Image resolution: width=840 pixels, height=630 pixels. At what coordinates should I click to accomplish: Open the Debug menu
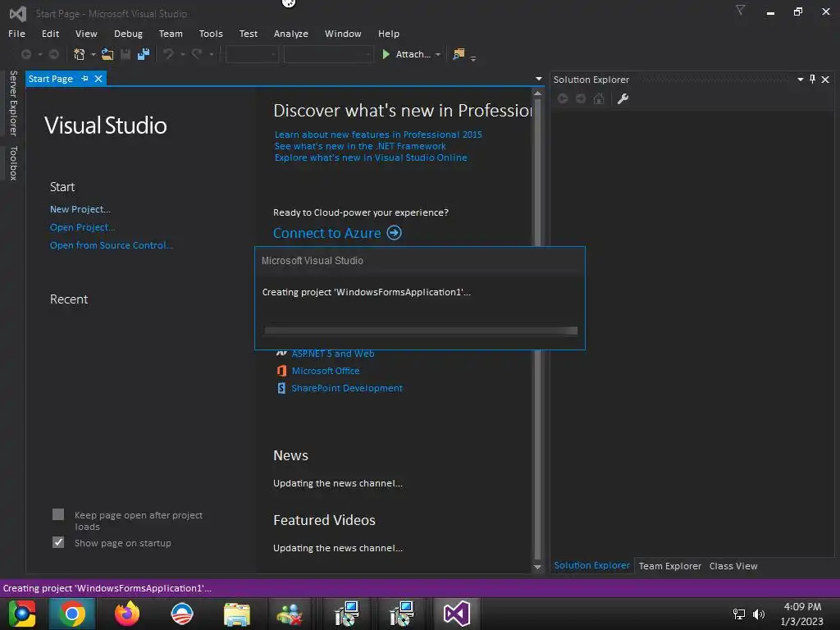click(128, 34)
